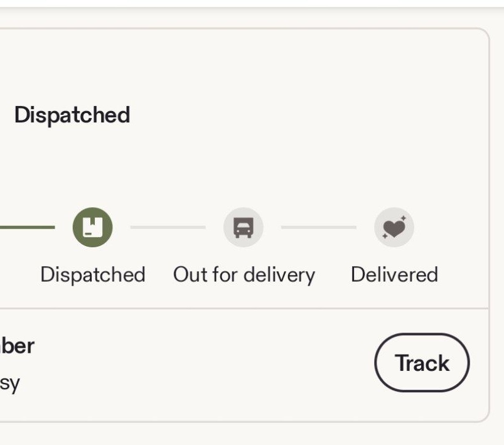Select the Out for delivery step label
Image resolution: width=504 pixels, height=445 pixels.
coord(244,274)
